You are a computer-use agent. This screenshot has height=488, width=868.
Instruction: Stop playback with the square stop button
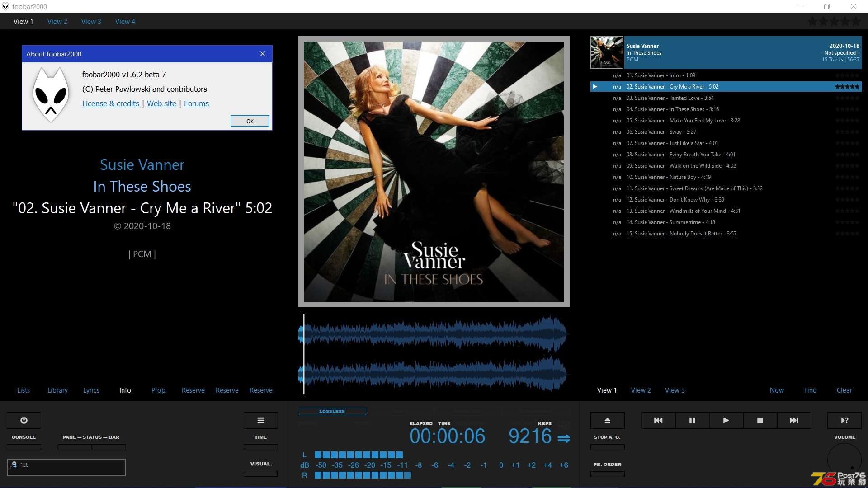(760, 420)
